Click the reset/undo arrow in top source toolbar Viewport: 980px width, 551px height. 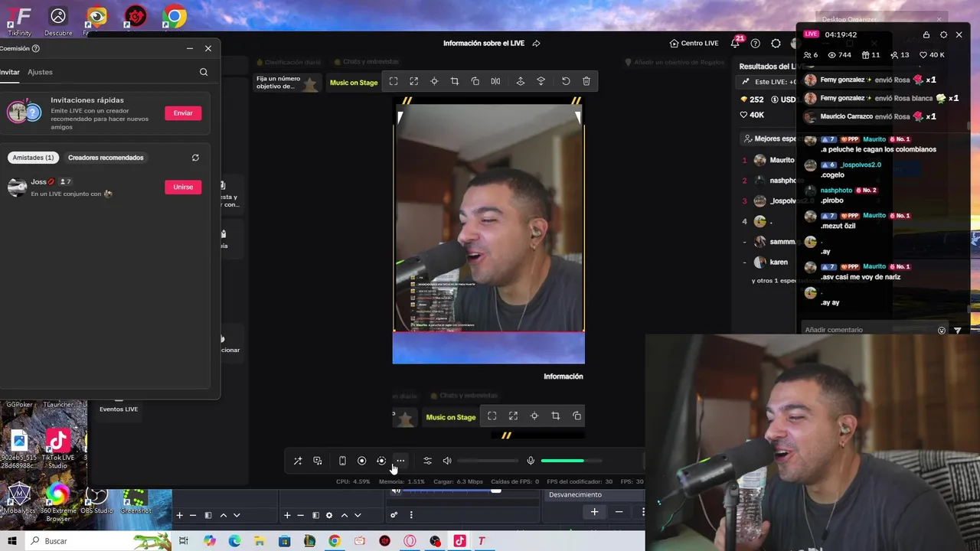tap(566, 81)
